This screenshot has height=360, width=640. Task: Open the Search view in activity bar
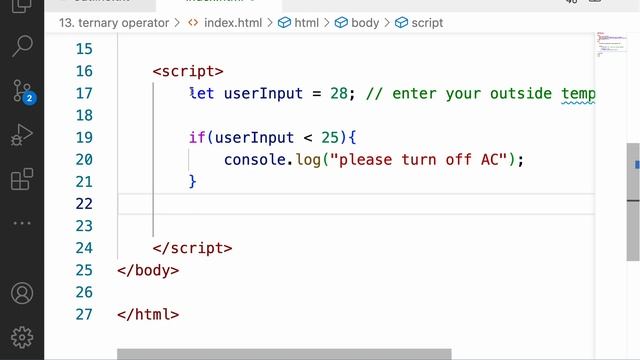pos(22,46)
